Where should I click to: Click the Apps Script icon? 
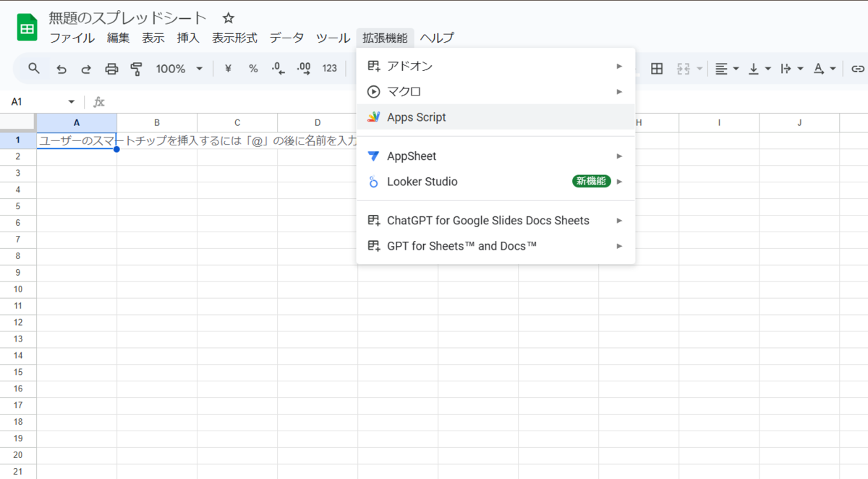tap(373, 117)
